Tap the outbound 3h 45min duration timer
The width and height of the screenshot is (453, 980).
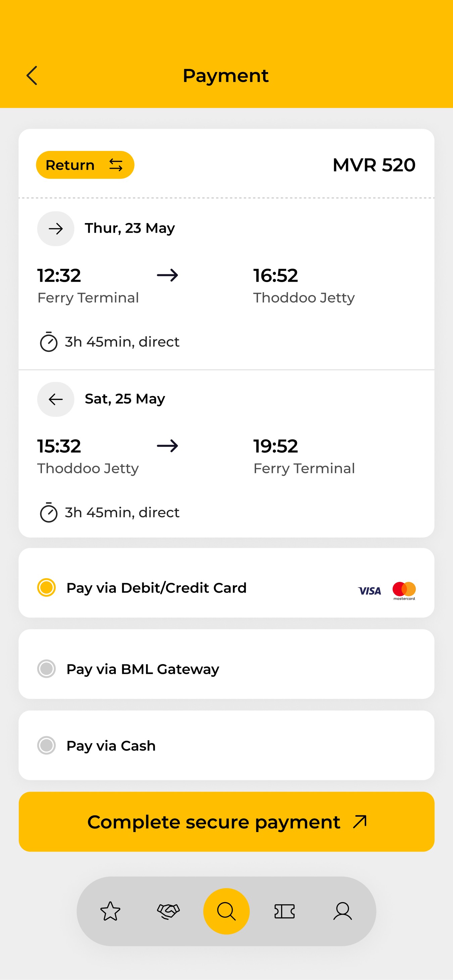click(110, 342)
